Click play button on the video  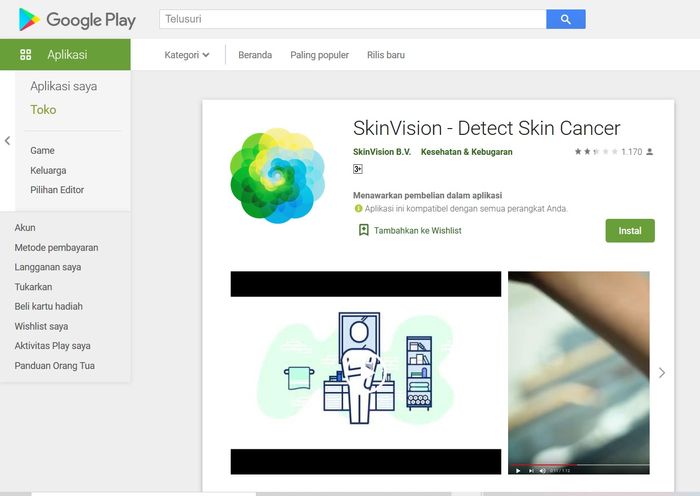[x=518, y=470]
